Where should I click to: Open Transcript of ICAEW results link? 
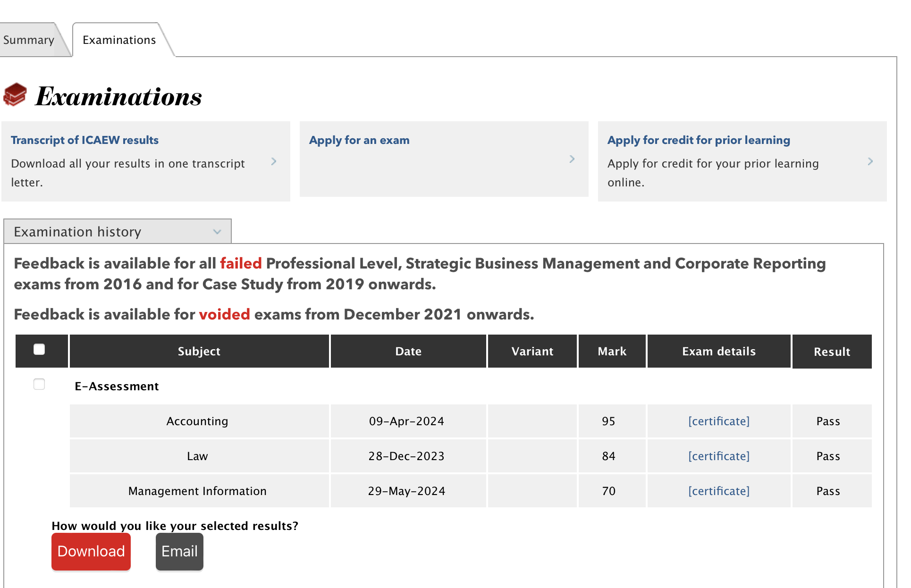tap(84, 140)
